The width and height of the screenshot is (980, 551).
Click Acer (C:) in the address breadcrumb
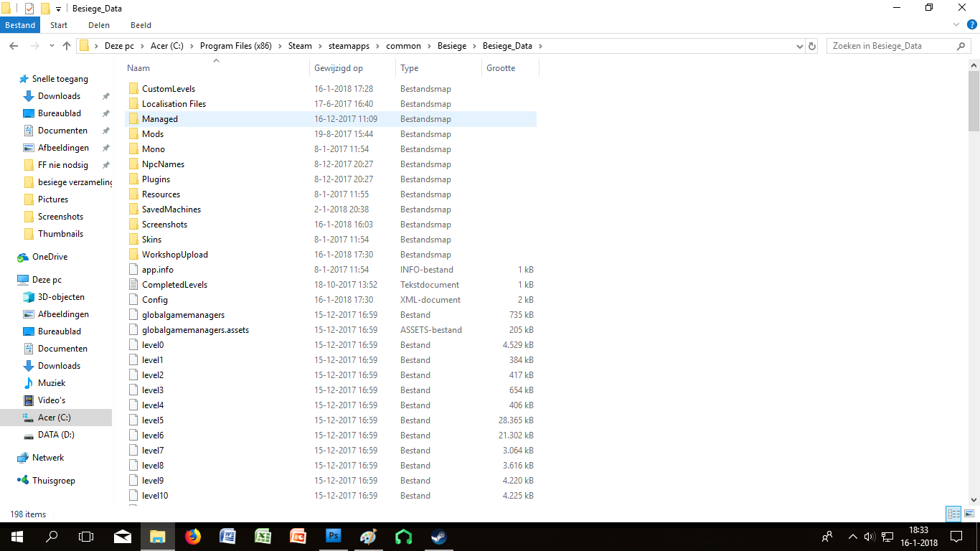(167, 46)
